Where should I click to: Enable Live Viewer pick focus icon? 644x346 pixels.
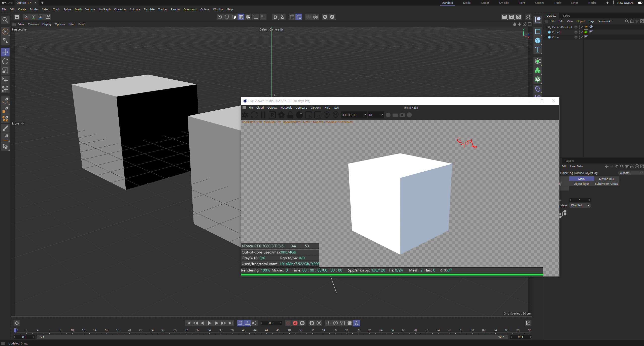(x=326, y=115)
